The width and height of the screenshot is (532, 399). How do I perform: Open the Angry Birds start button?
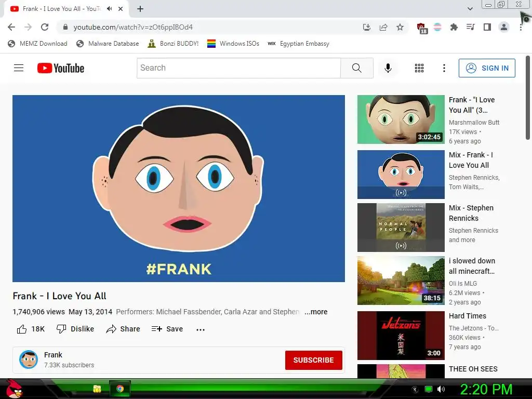(x=14, y=389)
